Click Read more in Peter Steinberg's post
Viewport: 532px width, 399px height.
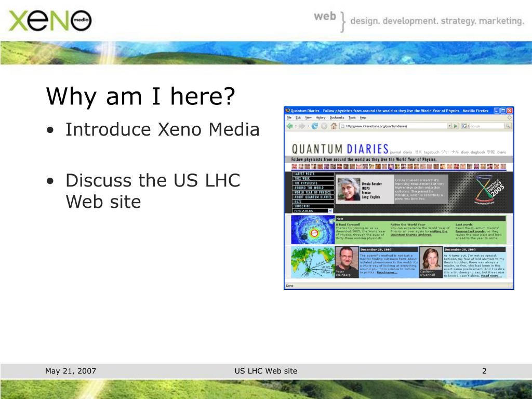[387, 272]
